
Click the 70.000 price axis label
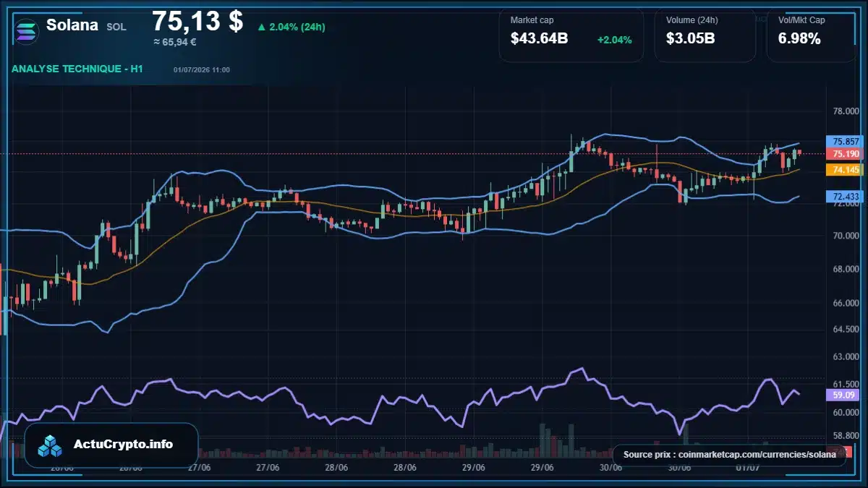click(x=846, y=236)
